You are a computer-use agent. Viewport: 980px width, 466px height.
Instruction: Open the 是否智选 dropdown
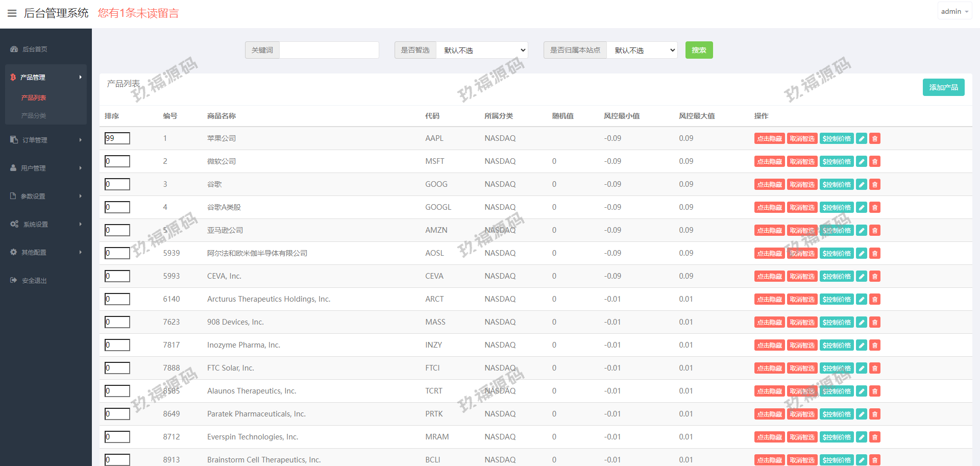(482, 50)
